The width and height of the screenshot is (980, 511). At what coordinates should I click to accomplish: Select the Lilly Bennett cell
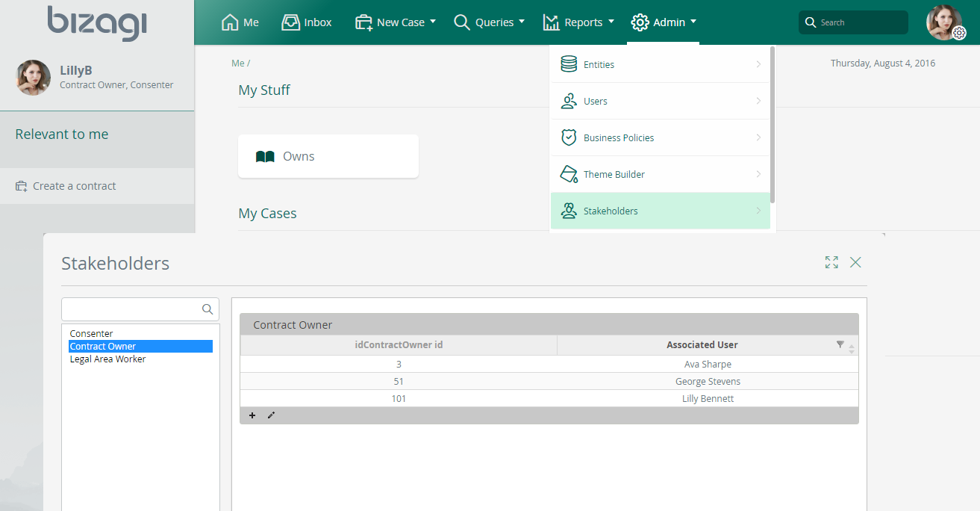coord(708,399)
